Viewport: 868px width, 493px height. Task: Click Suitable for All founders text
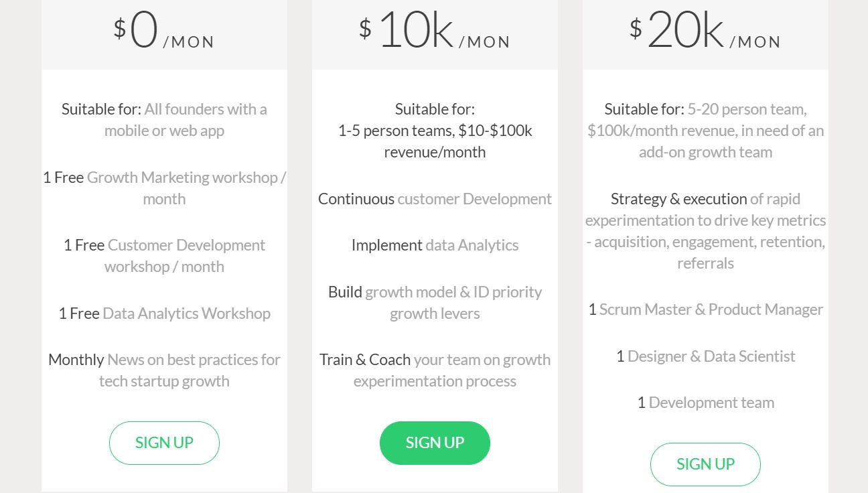[164, 120]
